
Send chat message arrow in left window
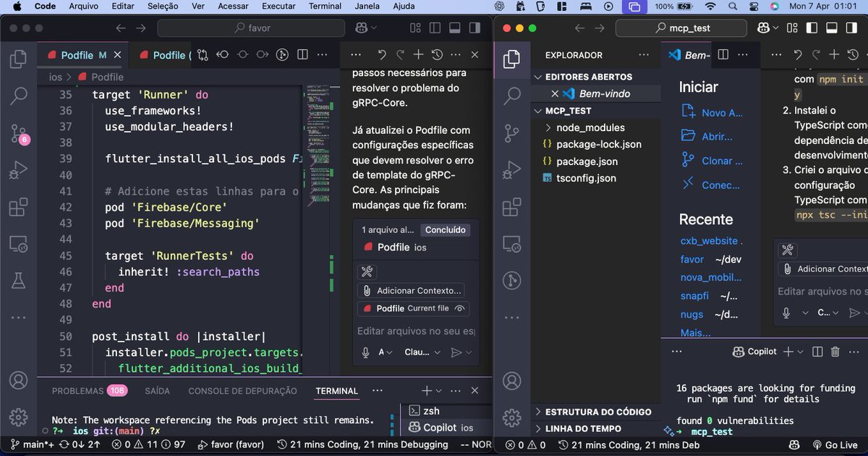(x=456, y=352)
